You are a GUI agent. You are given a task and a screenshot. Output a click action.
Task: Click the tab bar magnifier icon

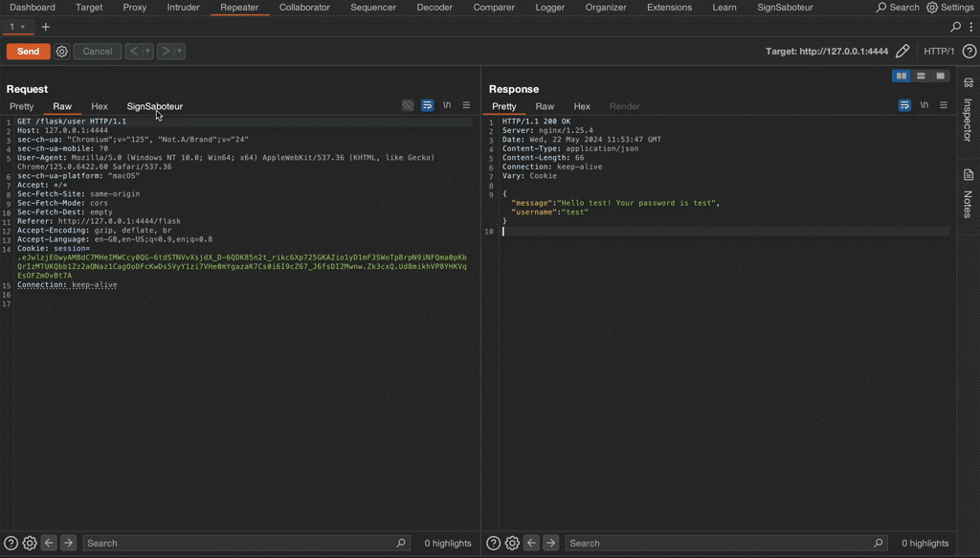956,27
